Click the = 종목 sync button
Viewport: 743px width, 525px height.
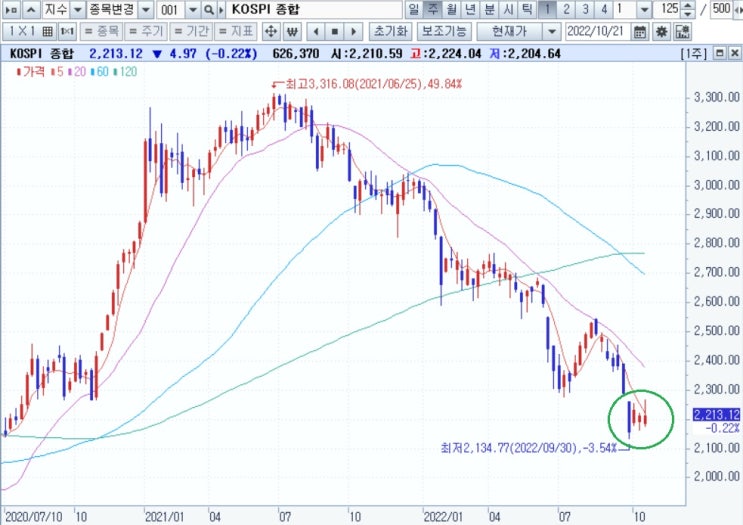click(x=100, y=32)
